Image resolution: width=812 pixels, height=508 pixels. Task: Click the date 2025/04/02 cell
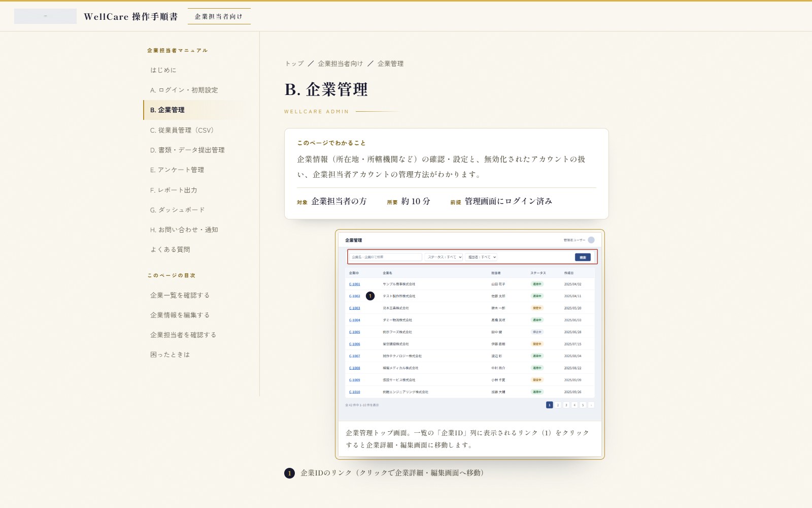(573, 284)
